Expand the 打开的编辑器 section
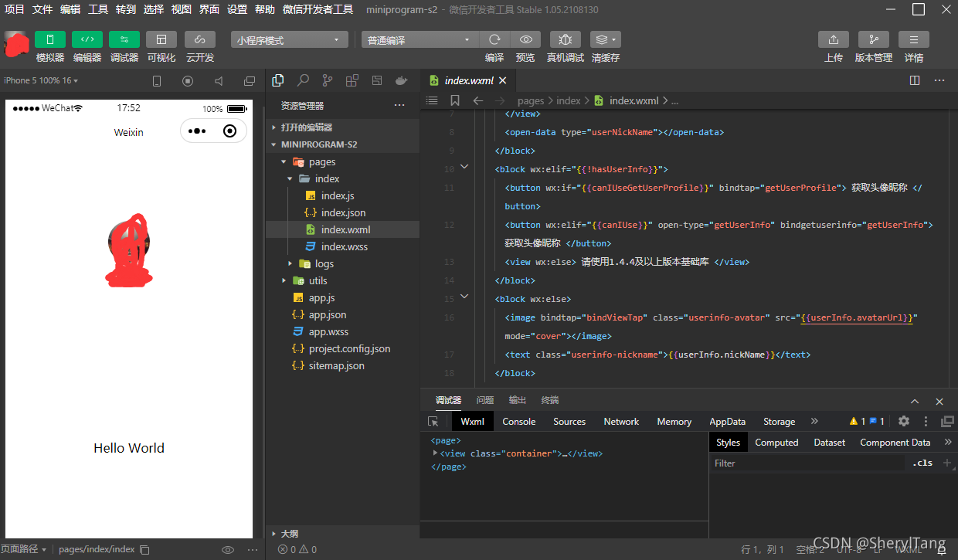This screenshot has height=560, width=958. pos(342,127)
